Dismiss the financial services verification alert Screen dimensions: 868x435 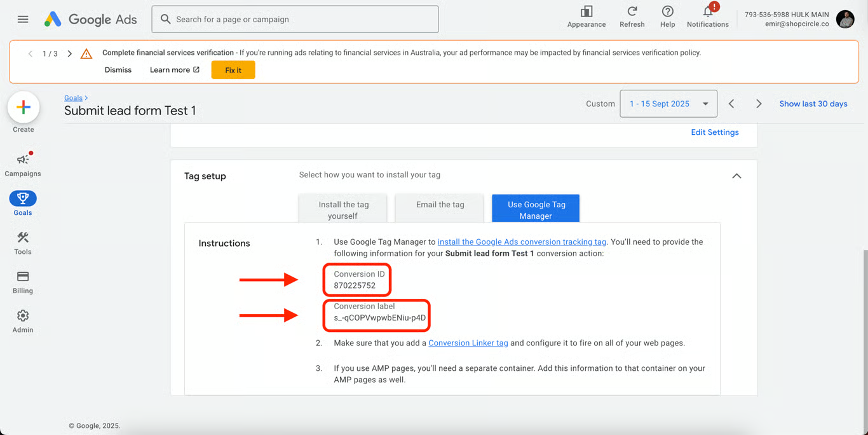pos(118,70)
